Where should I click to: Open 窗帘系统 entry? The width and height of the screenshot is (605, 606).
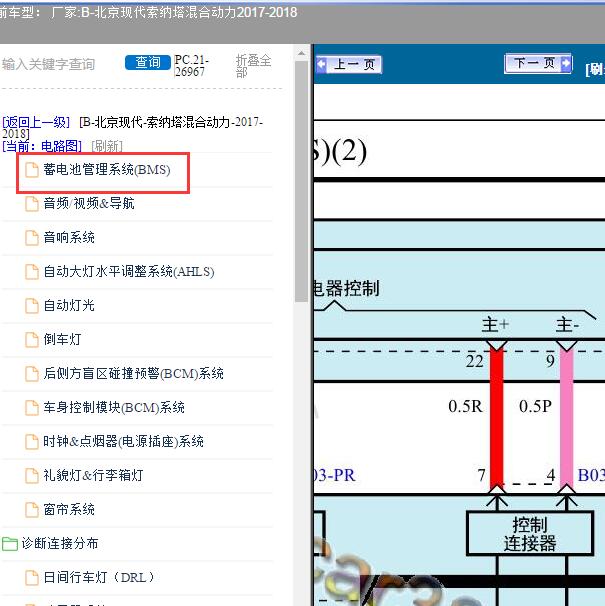(x=69, y=509)
